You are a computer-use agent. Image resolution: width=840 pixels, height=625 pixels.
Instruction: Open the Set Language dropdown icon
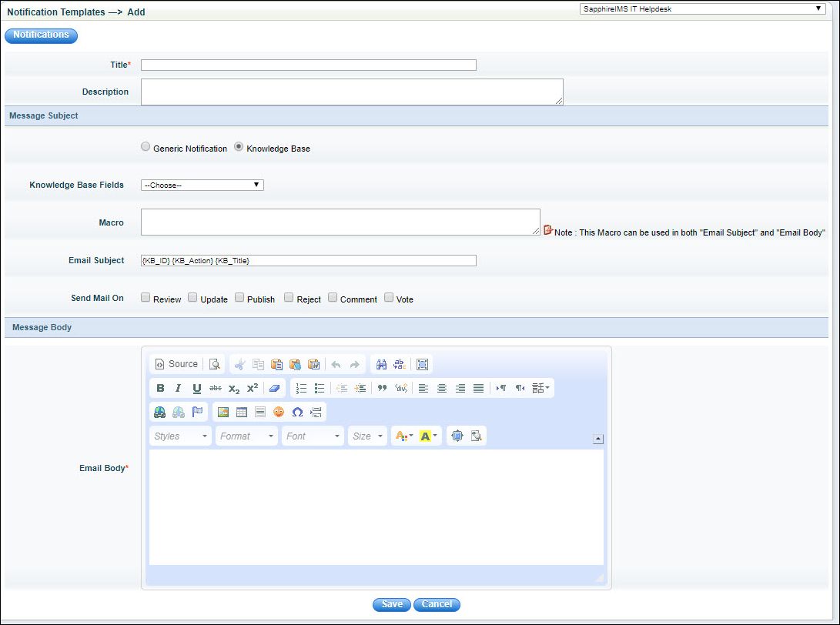point(540,388)
